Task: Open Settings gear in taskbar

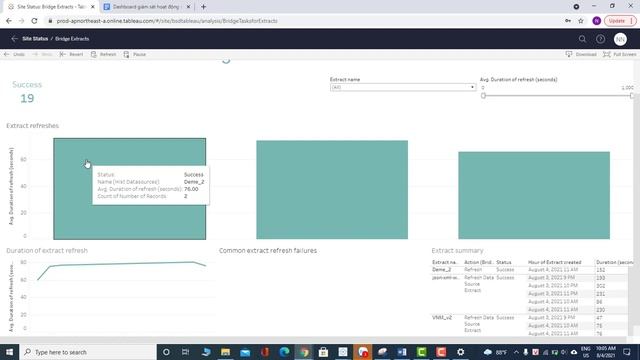Action: [x=460, y=352]
